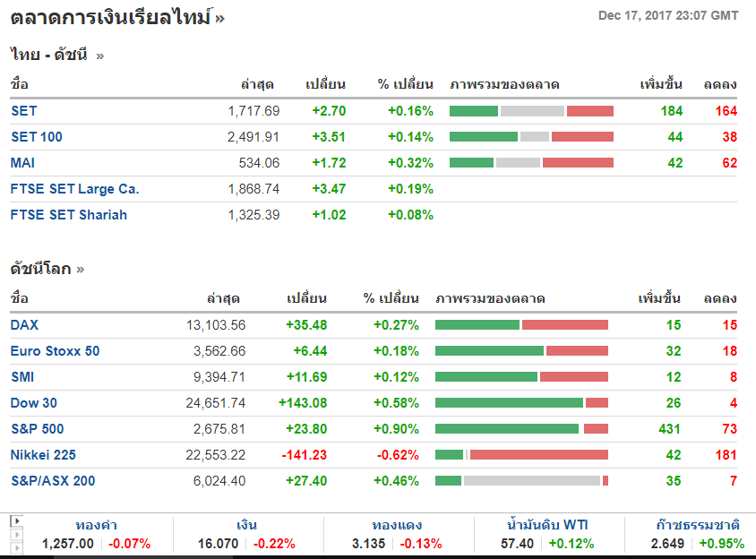Click the SET last value 1,717.69

(x=253, y=111)
